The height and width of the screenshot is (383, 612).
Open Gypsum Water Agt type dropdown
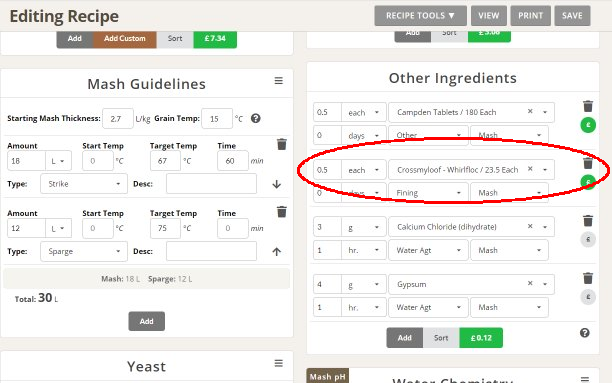[428, 308]
